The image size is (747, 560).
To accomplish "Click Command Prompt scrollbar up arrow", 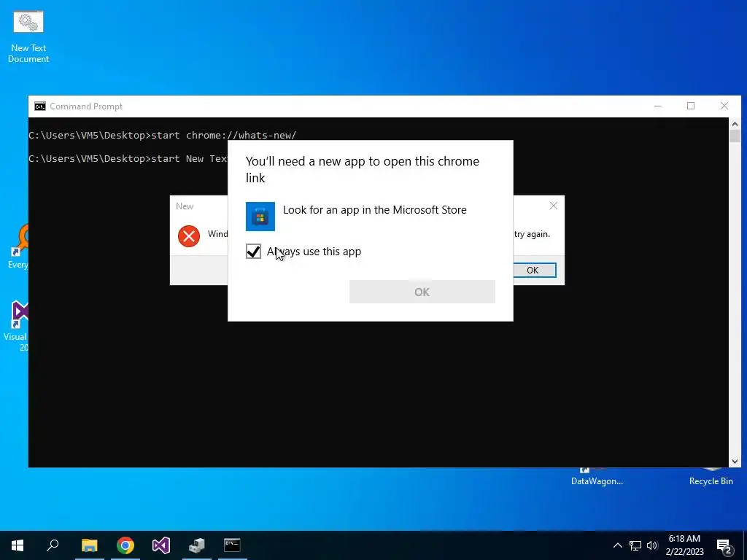I will click(735, 124).
